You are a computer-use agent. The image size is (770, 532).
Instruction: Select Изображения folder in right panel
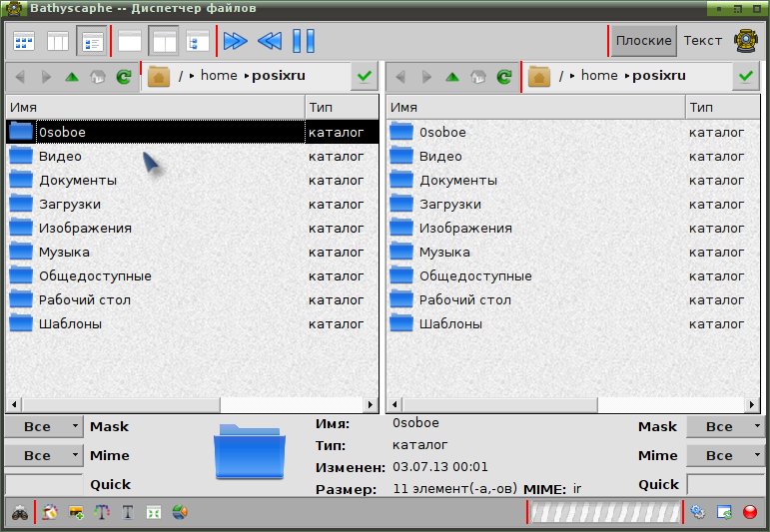tap(573, 229)
